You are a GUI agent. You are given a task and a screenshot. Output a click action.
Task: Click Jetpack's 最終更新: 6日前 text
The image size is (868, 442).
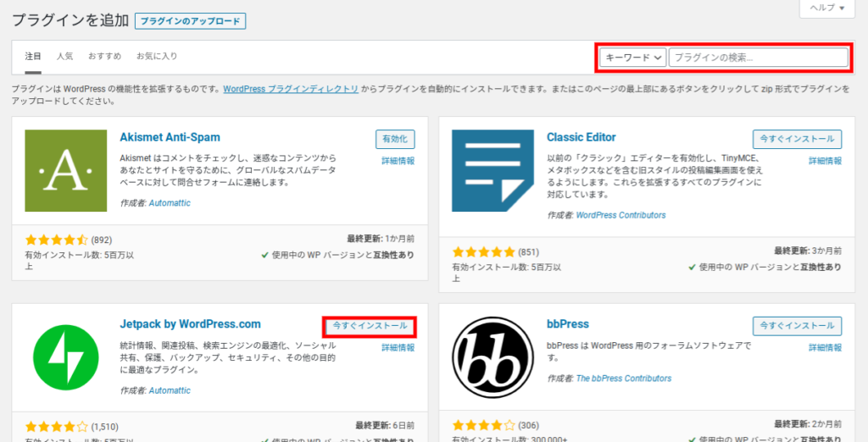coord(385,426)
